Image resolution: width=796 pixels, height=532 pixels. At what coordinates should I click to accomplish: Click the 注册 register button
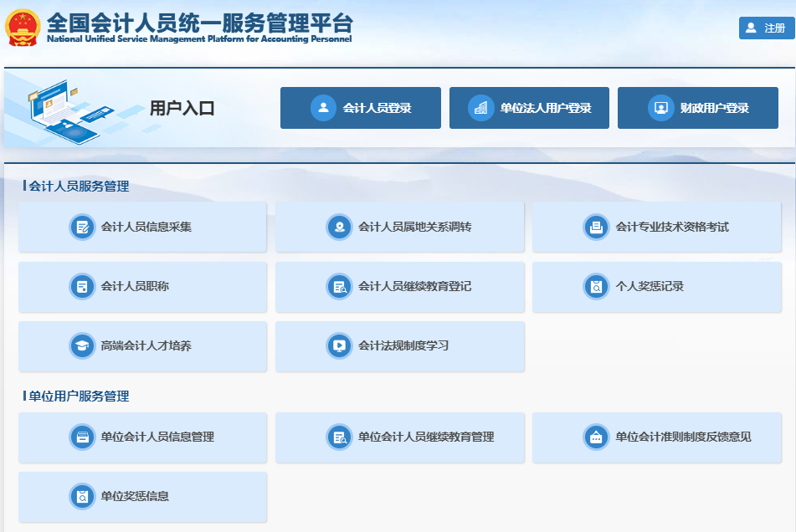coord(766,28)
